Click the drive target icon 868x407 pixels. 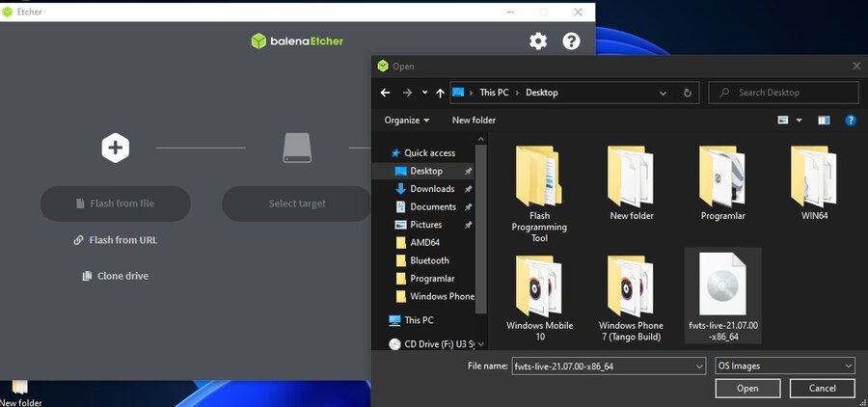(x=297, y=148)
